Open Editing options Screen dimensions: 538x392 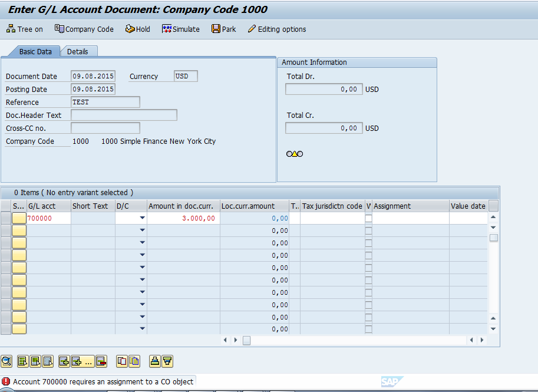[276, 29]
